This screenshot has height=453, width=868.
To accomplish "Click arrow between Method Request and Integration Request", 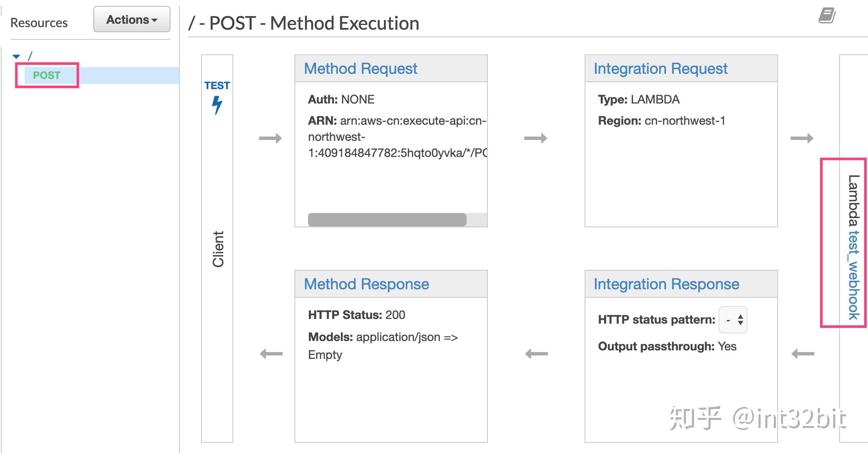I will click(x=535, y=138).
